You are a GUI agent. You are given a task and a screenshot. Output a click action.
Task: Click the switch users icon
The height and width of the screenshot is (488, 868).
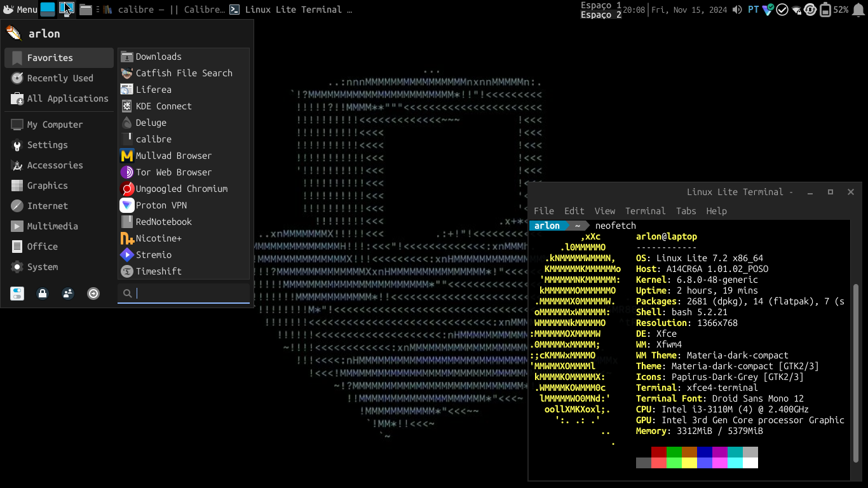68,294
